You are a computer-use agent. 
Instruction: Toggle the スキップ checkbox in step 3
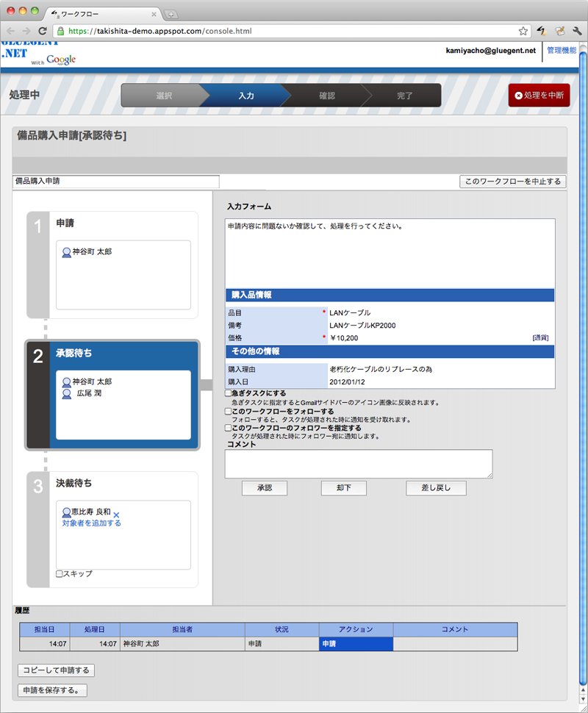(59, 574)
